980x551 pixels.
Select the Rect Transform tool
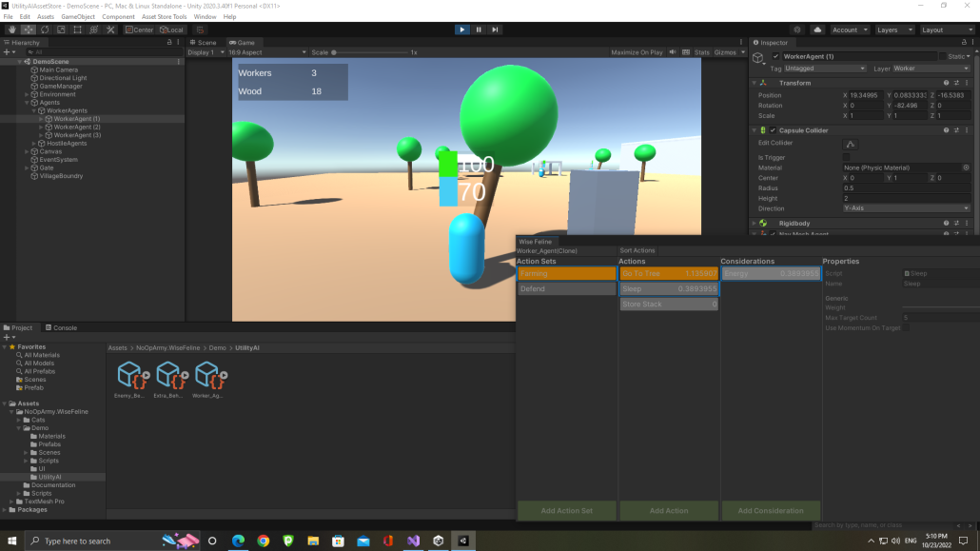point(77,30)
